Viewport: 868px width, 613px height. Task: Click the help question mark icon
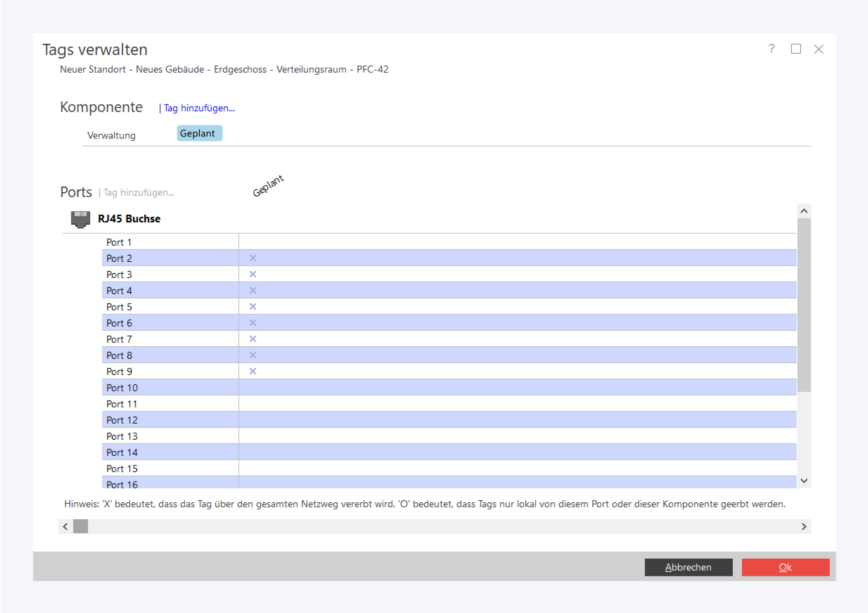771,49
